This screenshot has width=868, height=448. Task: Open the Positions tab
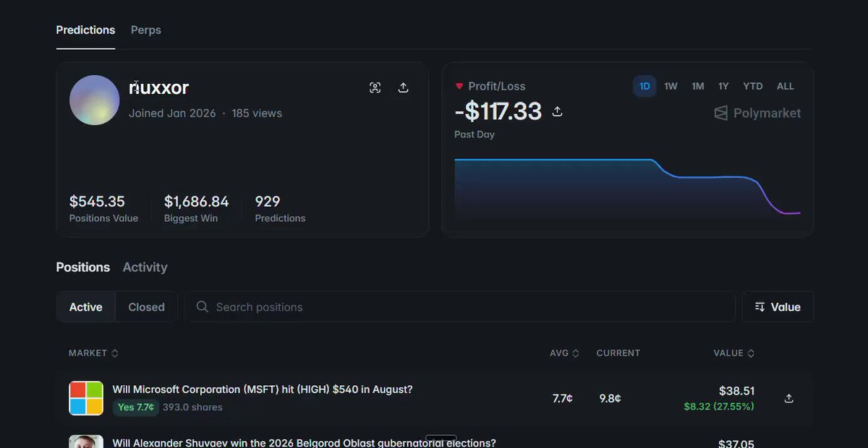coord(83,267)
